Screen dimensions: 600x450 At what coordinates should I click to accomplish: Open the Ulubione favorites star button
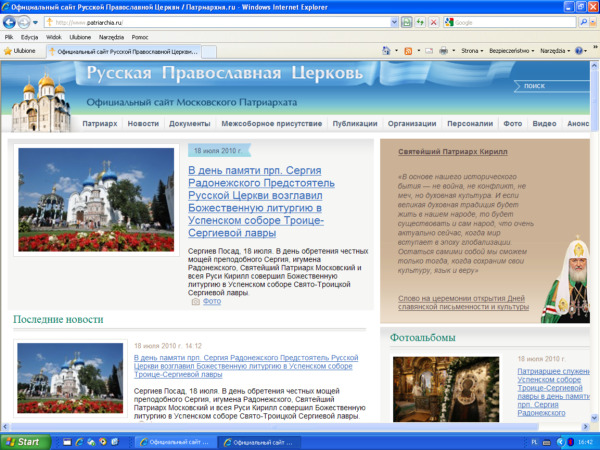20,51
